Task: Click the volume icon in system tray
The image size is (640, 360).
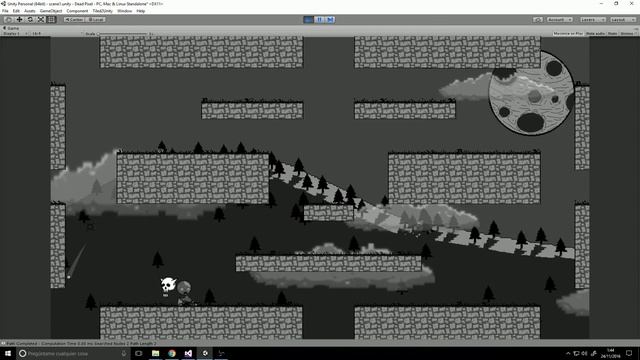Action: click(x=584, y=353)
